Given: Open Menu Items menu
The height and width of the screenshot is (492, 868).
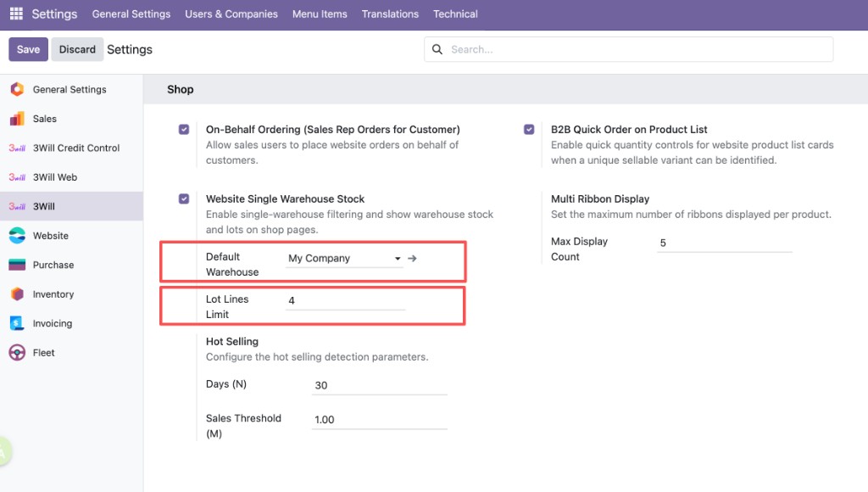Looking at the screenshot, I should 320,14.
